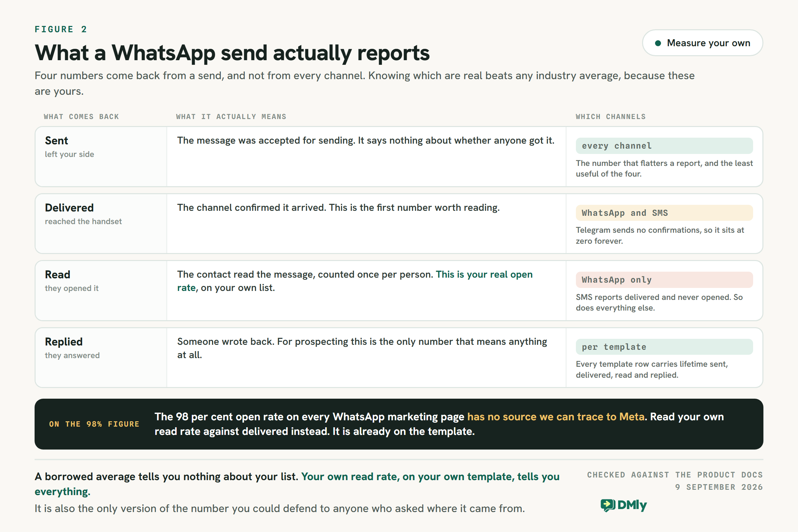This screenshot has height=532, width=798.
Task: Click 'Your own read rate, on your own template' text
Action: pos(408,477)
